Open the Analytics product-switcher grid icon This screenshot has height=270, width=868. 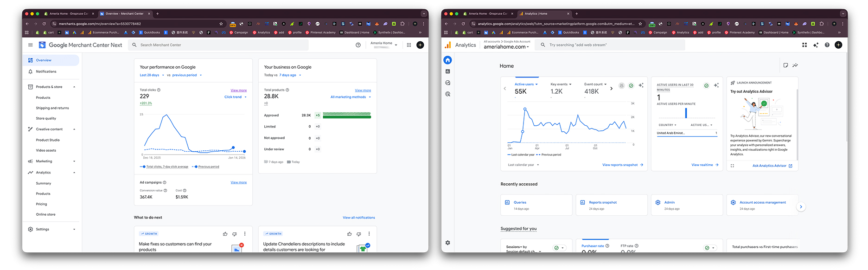point(804,45)
